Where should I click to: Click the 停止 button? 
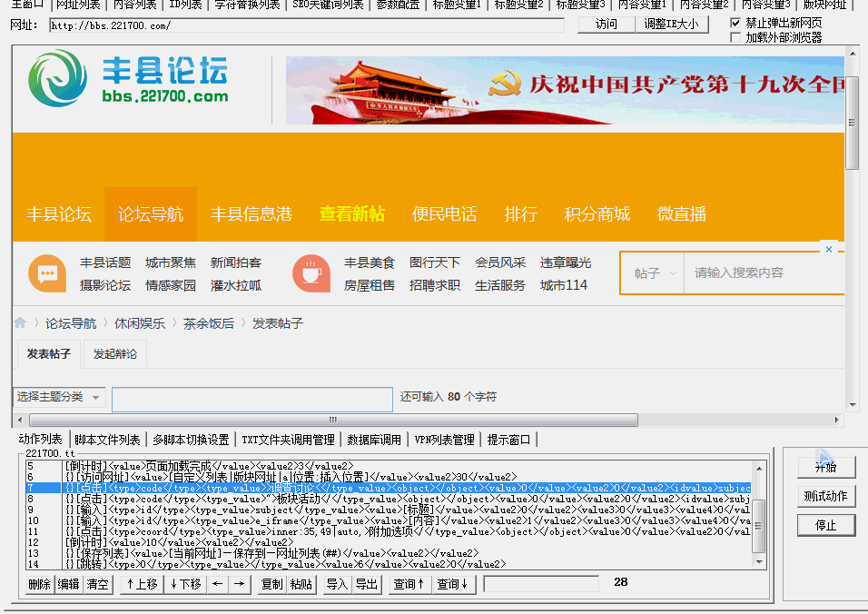[x=826, y=525]
